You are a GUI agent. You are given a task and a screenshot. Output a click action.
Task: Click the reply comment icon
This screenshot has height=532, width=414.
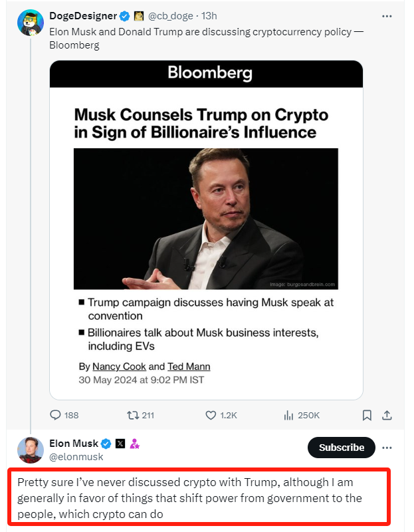56,415
